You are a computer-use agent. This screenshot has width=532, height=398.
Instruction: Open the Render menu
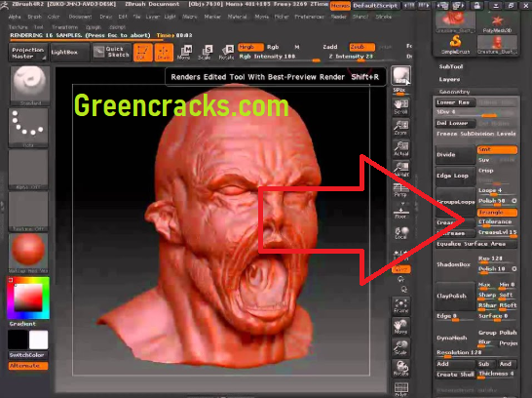click(x=338, y=17)
